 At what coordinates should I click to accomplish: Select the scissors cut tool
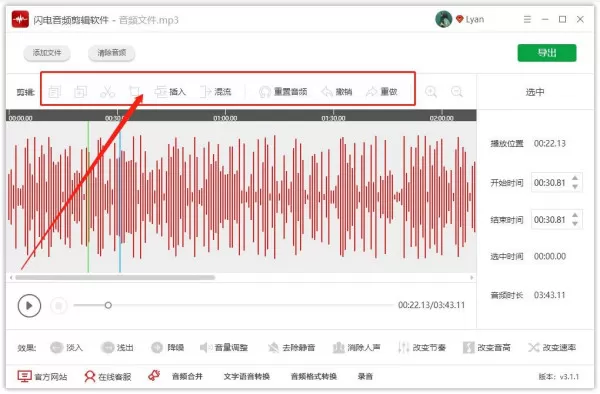[x=108, y=92]
